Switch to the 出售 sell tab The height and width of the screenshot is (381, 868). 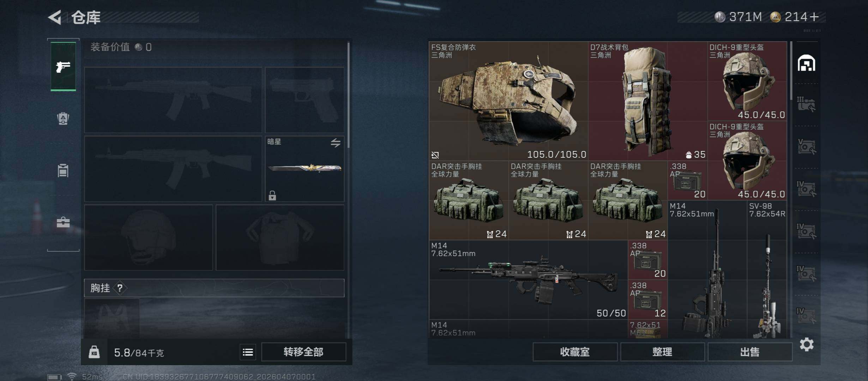point(750,352)
